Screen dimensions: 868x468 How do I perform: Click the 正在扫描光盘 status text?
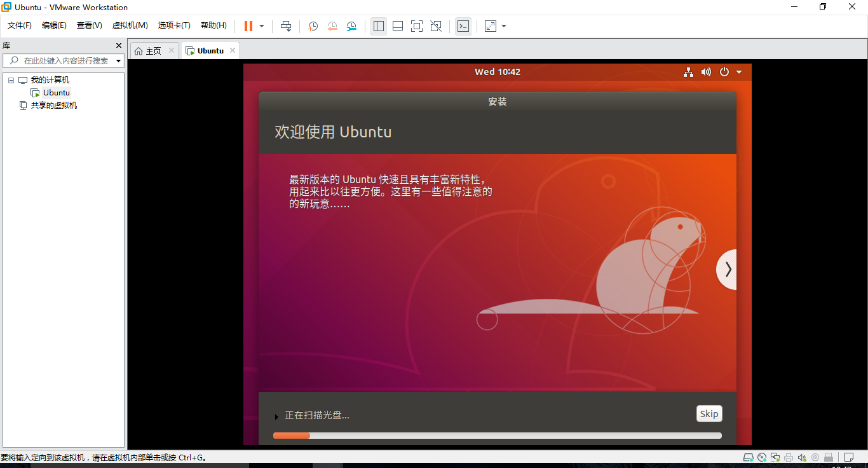click(317, 415)
